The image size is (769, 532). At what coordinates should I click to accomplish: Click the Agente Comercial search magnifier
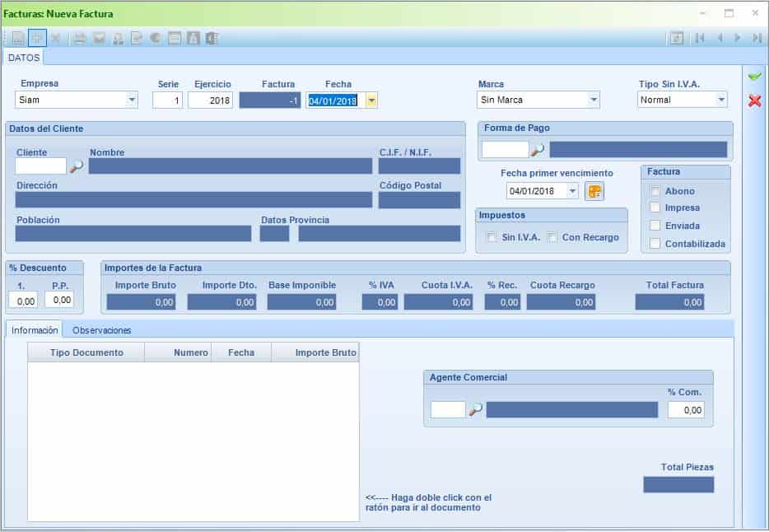click(x=475, y=410)
